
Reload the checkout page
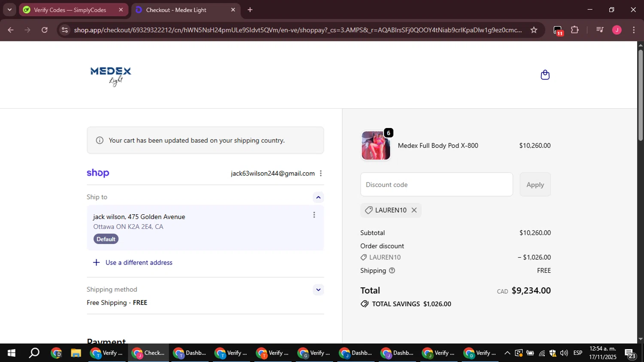(45, 30)
